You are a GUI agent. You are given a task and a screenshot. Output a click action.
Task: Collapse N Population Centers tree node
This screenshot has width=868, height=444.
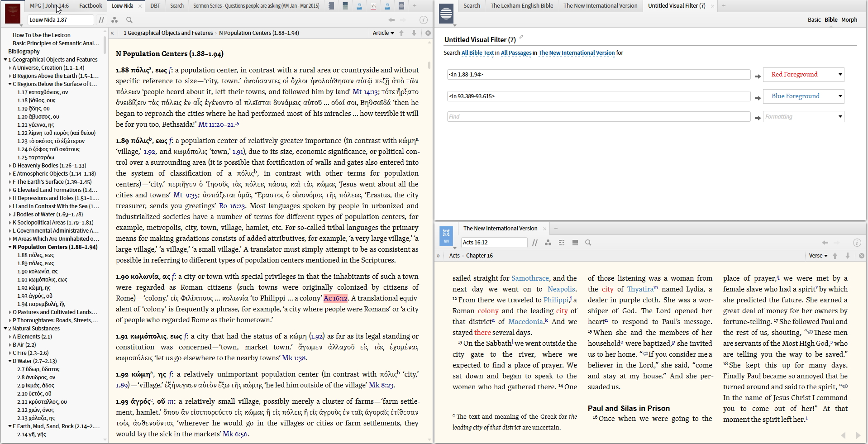point(10,247)
